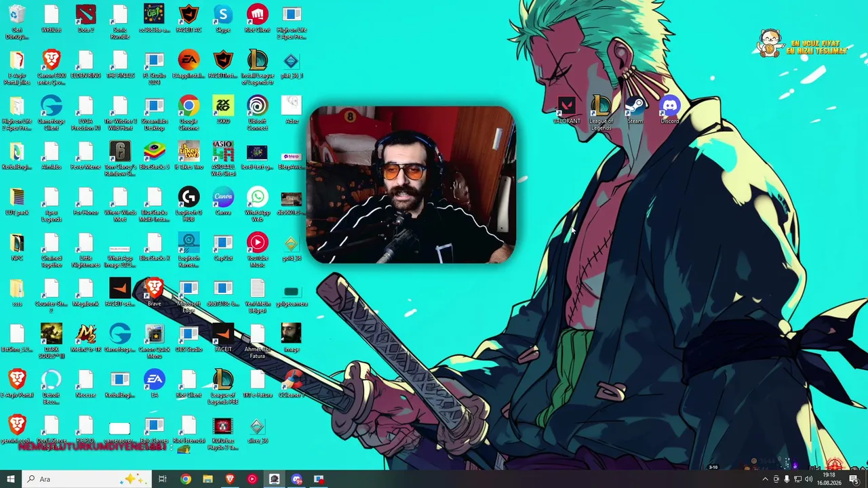
Task: Select the Canon E300 series Brave shortcut
Action: (x=52, y=67)
